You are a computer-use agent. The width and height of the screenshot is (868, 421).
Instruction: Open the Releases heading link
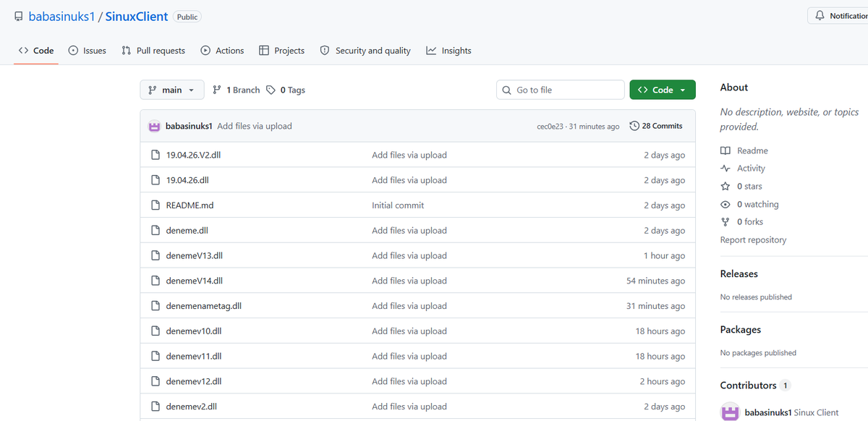[739, 274]
